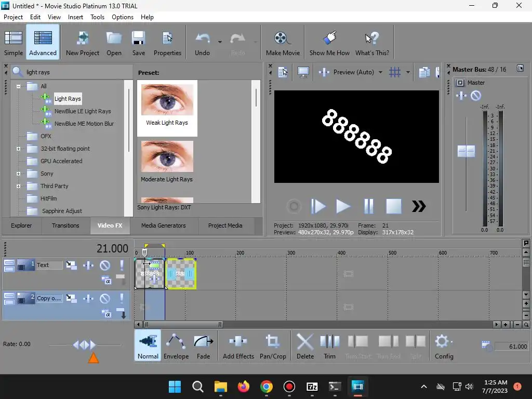Adjust the Master bus volume fader

tap(466, 151)
